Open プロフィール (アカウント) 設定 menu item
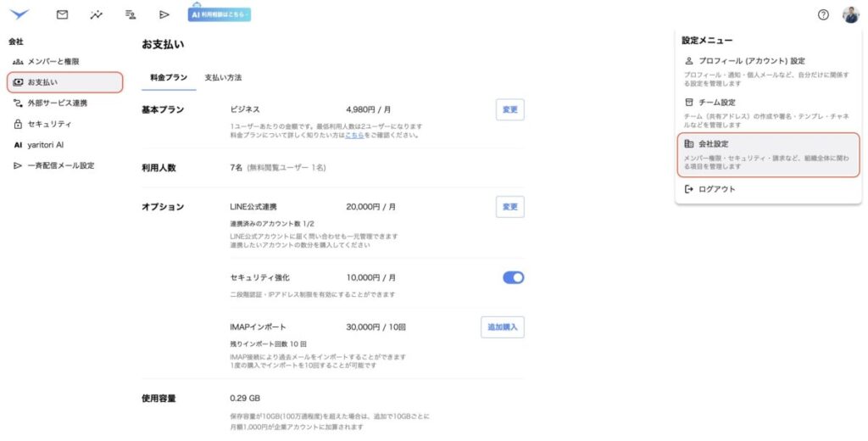 [750, 61]
